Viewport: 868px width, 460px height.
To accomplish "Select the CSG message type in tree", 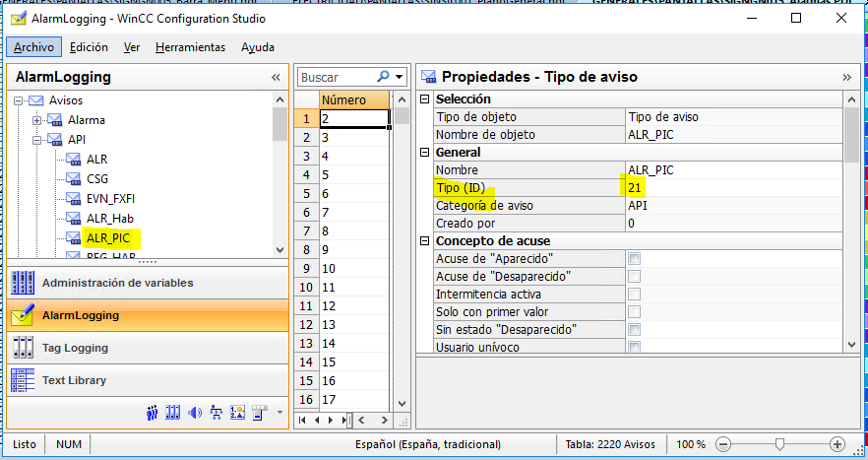I will point(97,178).
